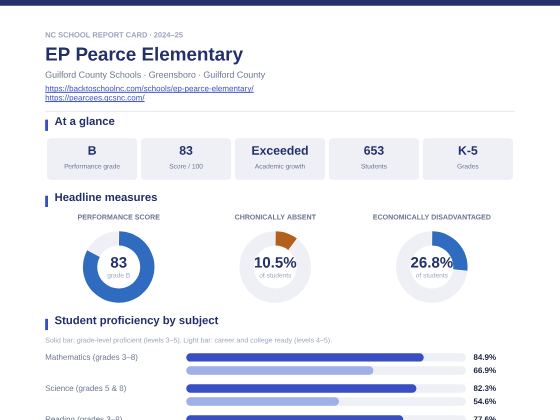Image resolution: width=560 pixels, height=420 pixels.
Task: Click the CHRONICALLY ABSENT chart label
Action: [275, 217]
